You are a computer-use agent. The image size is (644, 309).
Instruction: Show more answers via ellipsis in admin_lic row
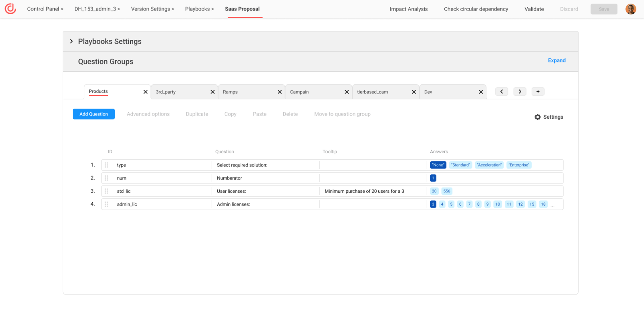click(x=553, y=205)
